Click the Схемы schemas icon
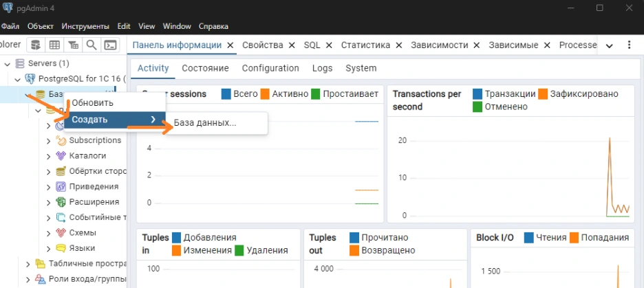644x288 pixels. [61, 232]
